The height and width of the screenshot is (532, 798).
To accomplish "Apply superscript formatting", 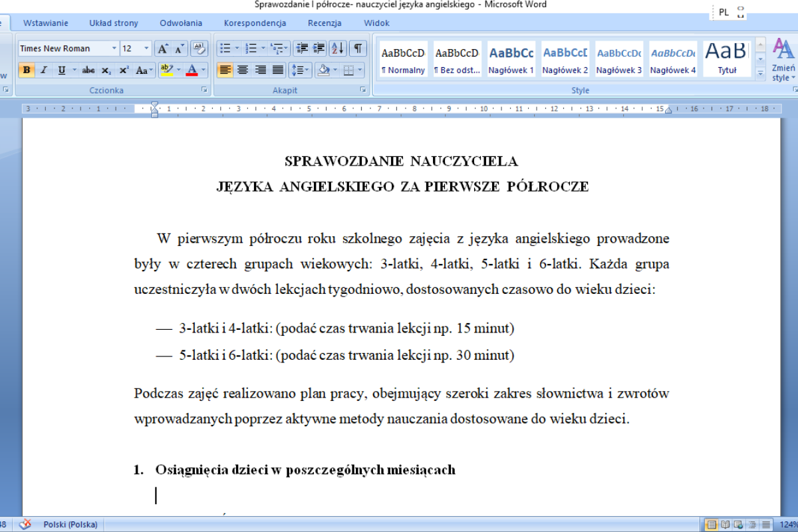I will tap(124, 70).
